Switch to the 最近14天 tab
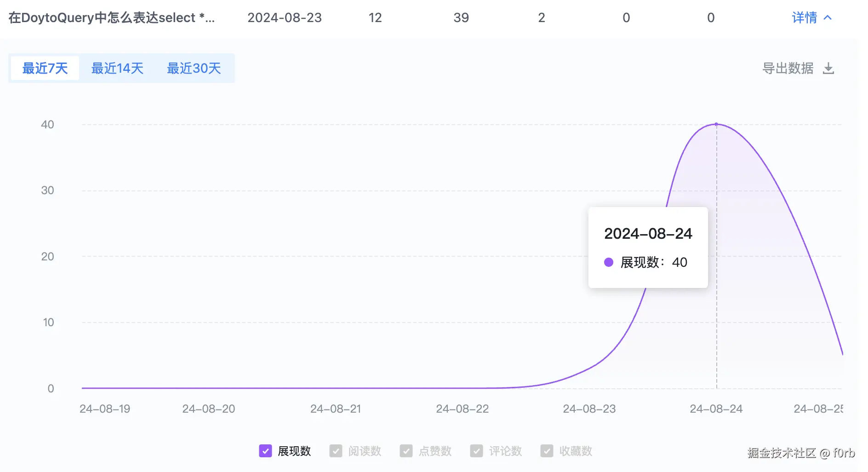This screenshot has height=472, width=868. click(118, 68)
